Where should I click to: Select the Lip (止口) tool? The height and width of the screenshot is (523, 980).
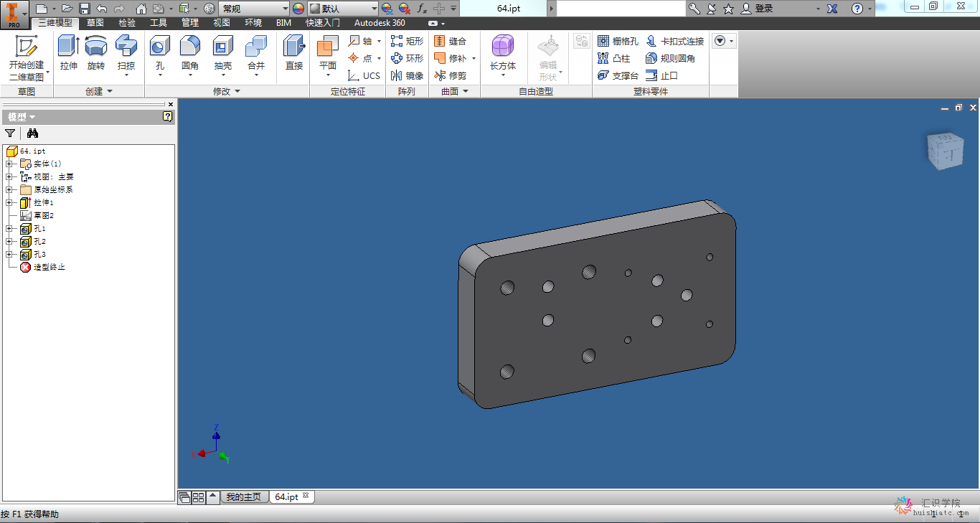661,75
